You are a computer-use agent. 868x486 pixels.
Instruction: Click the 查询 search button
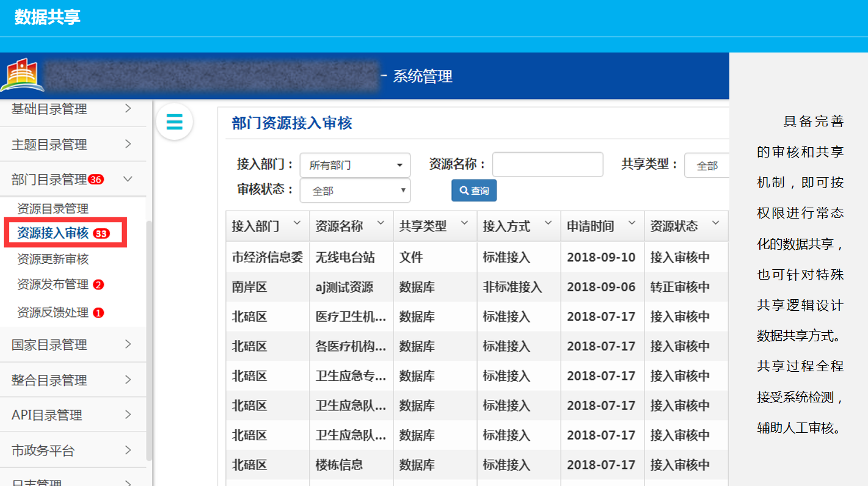click(x=474, y=191)
